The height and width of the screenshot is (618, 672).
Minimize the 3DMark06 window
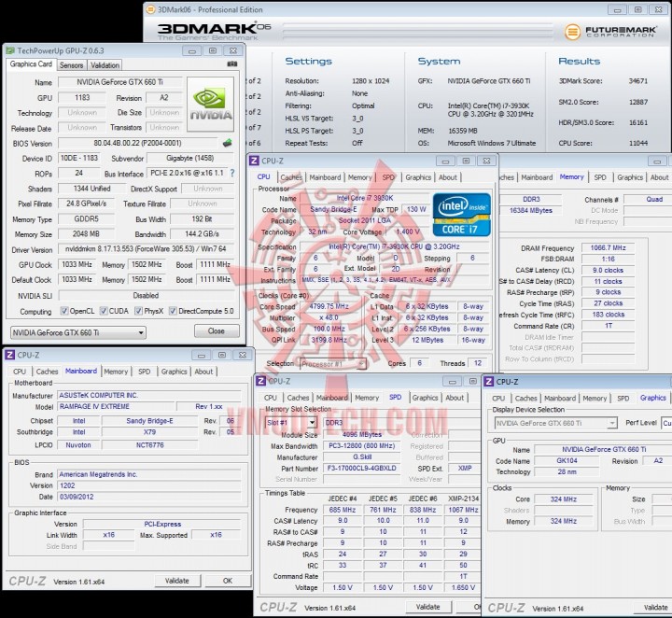(x=618, y=10)
